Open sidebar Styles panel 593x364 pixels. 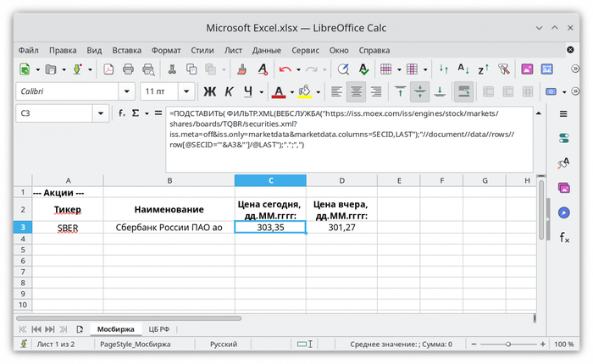[563, 163]
